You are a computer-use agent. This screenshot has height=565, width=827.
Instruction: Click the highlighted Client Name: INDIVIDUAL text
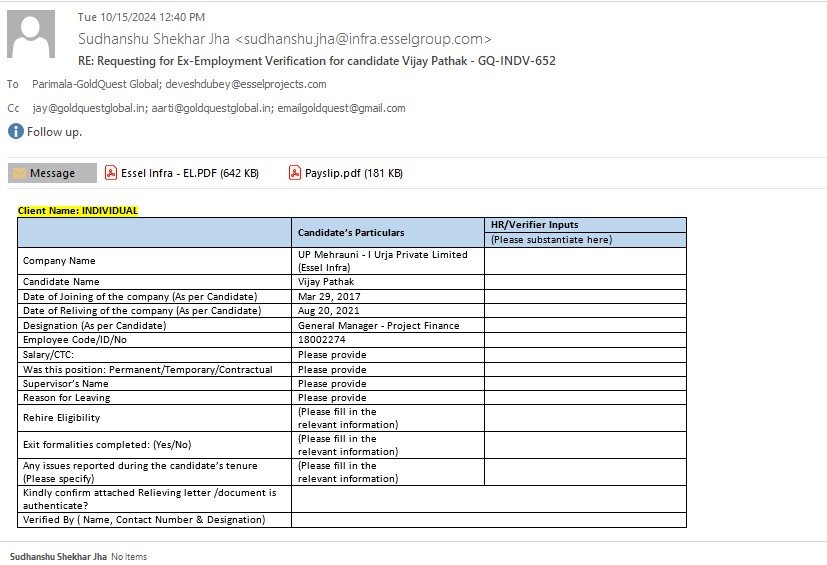pos(77,211)
